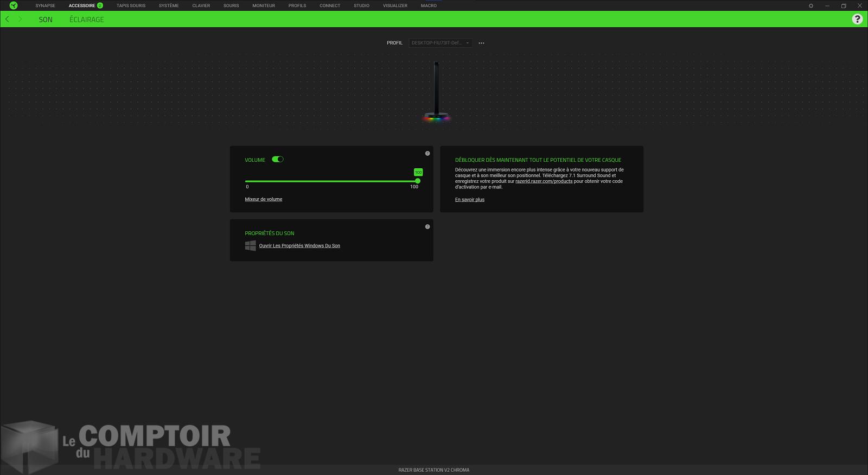Toggle the Volume switch off
The image size is (868, 475).
click(x=278, y=160)
